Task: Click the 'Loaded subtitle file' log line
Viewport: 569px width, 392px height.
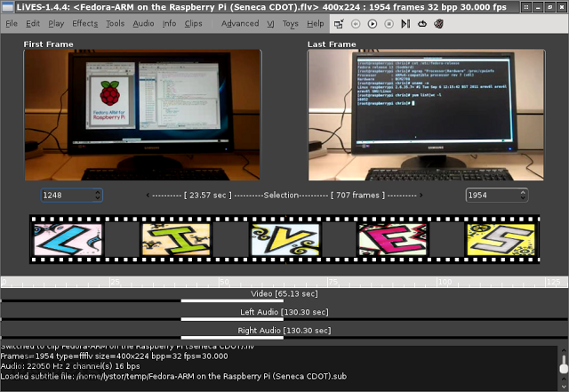Action: coord(173,376)
